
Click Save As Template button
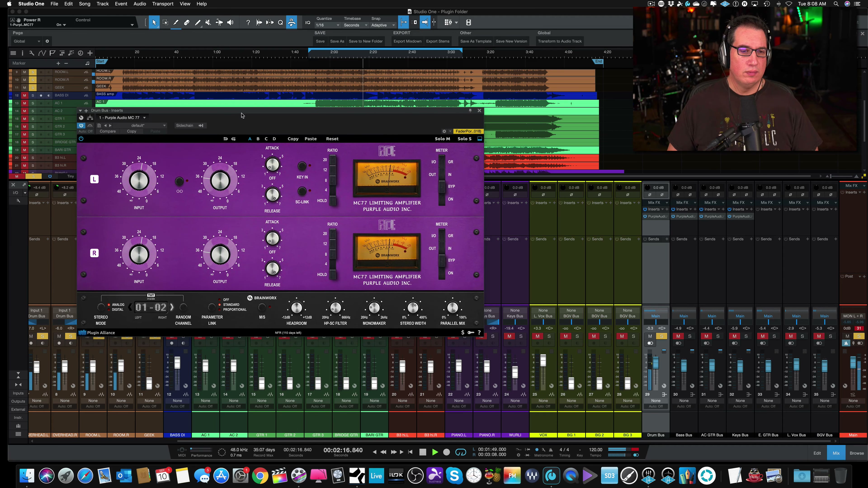[x=476, y=41]
